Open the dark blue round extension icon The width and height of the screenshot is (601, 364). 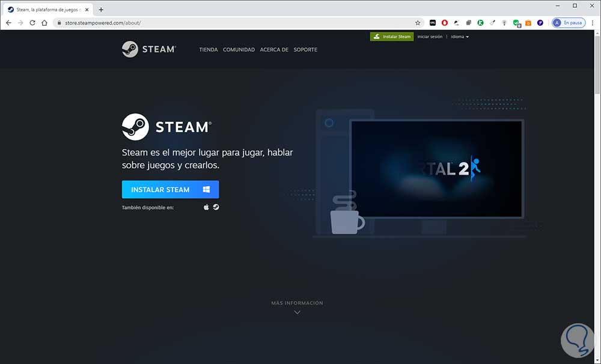(x=540, y=23)
